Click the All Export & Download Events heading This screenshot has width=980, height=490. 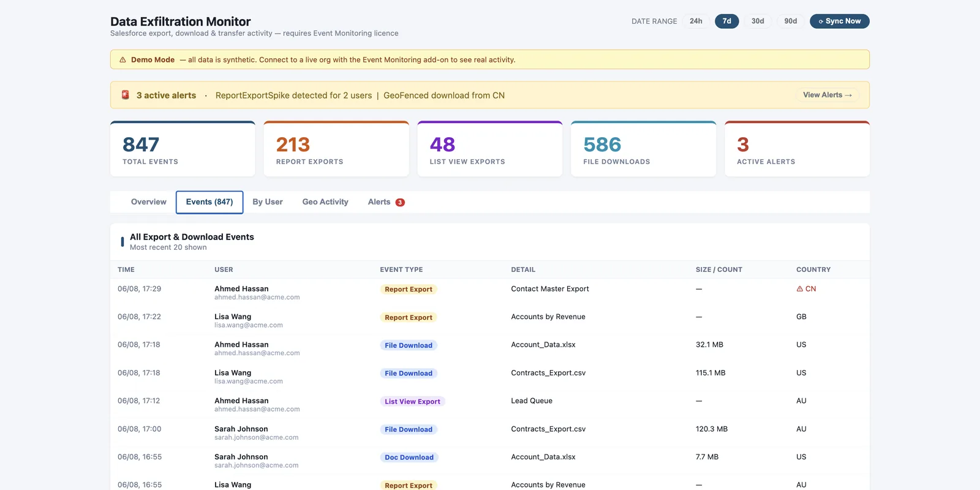click(x=192, y=237)
